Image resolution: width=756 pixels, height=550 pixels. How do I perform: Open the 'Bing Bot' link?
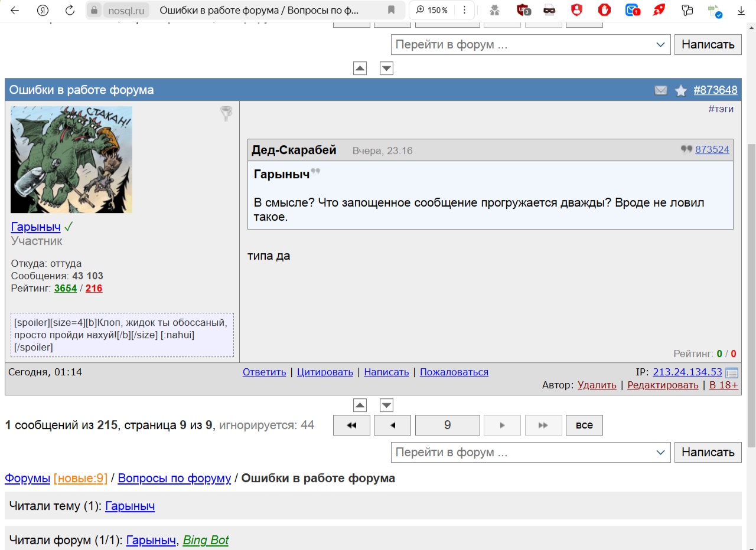[206, 540]
